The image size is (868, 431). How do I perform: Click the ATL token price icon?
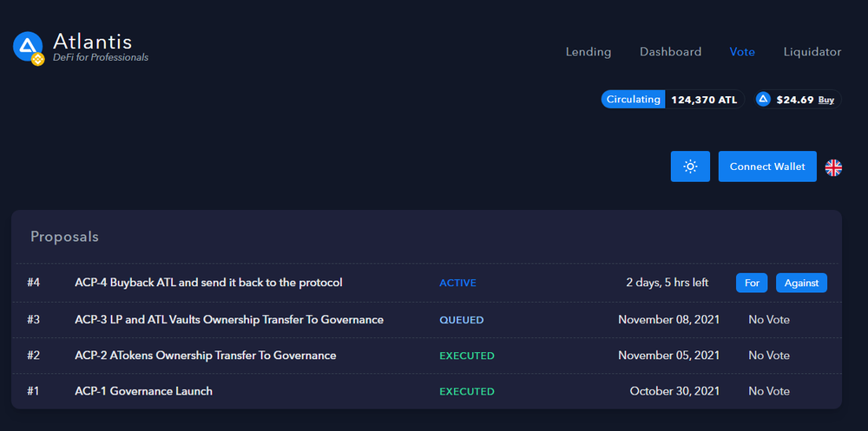764,100
